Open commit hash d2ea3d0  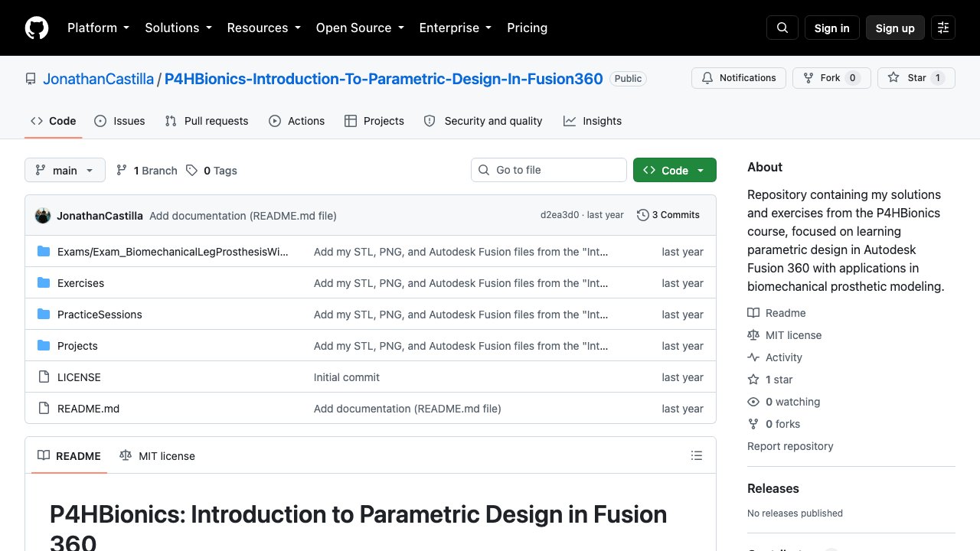pyautogui.click(x=560, y=215)
